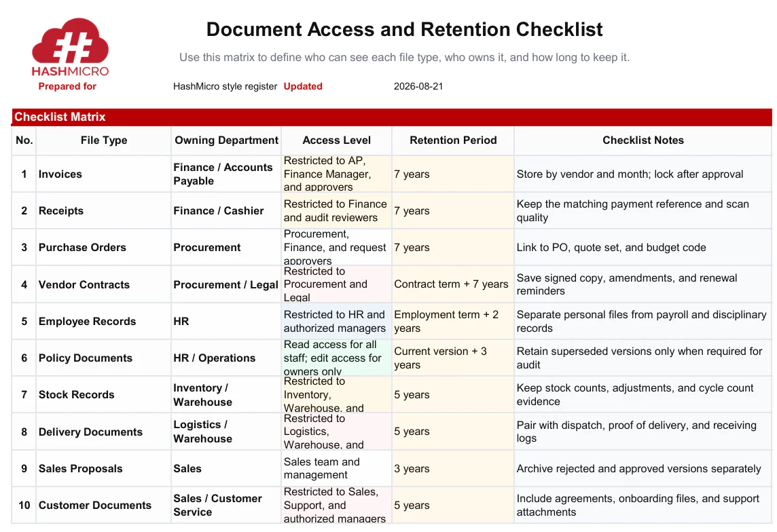This screenshot has width=777, height=532.
Task: Click the 'Retention Period' column header
Action: pyautogui.click(x=453, y=140)
